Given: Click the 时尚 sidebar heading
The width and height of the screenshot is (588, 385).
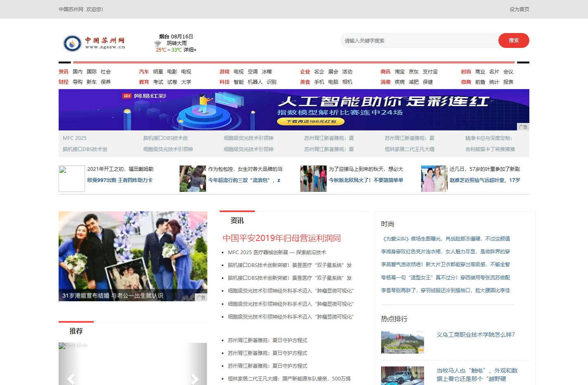Looking at the screenshot, I should click(x=388, y=224).
